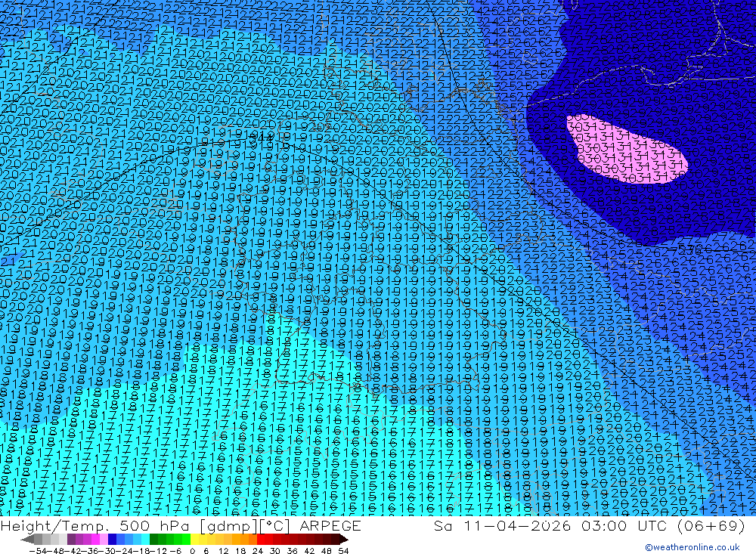The height and width of the screenshot is (554, 756).
Task: Click the 'ARPEGE' model name label
Action: tap(330, 525)
